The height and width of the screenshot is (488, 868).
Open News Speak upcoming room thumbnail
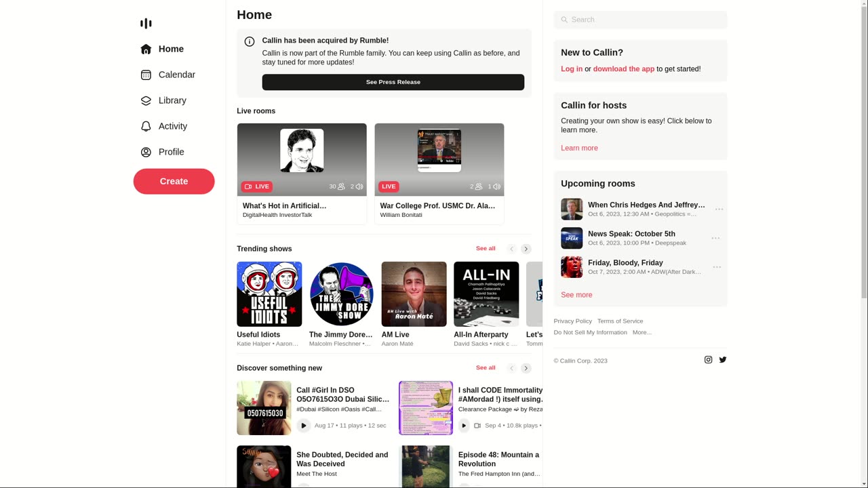pos(572,238)
